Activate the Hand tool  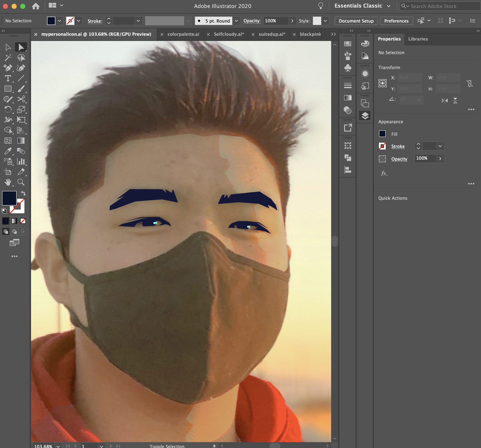coord(8,182)
